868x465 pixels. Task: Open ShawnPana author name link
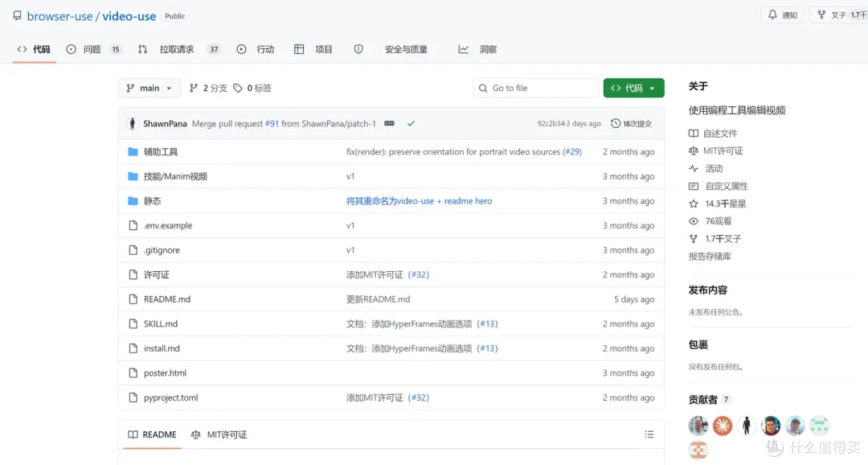coord(165,124)
